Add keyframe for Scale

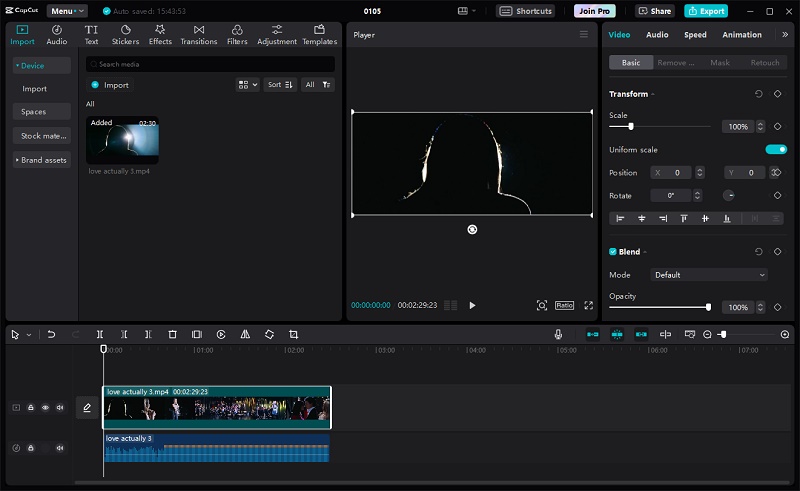(x=778, y=127)
